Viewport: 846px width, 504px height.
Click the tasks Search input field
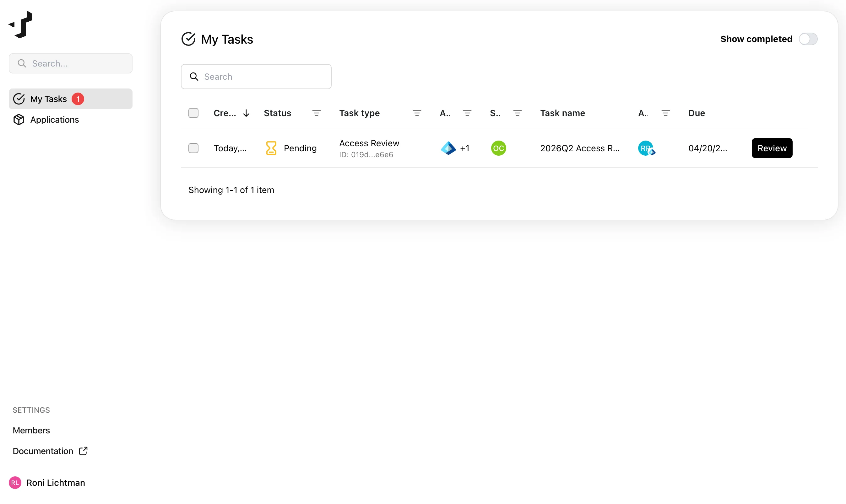[256, 77]
